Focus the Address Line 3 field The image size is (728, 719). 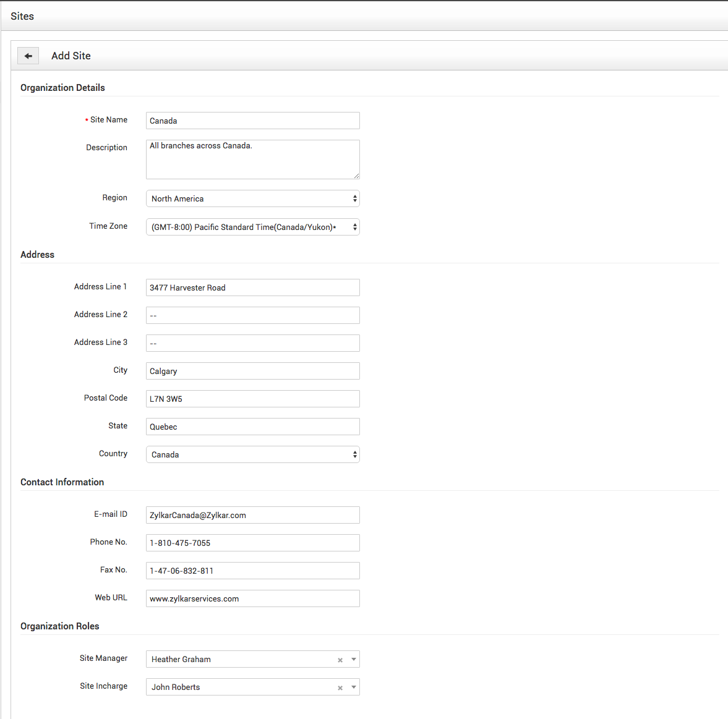[252, 343]
